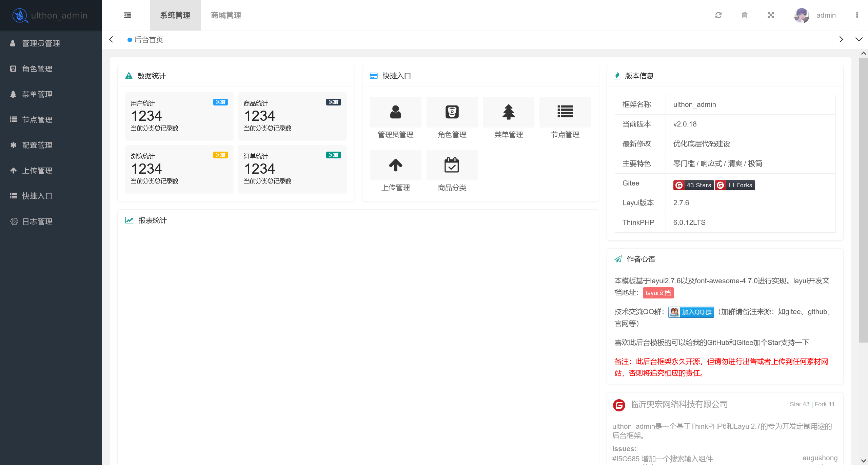
Task: Click the refresh icon in the top toolbar
Action: click(x=718, y=15)
